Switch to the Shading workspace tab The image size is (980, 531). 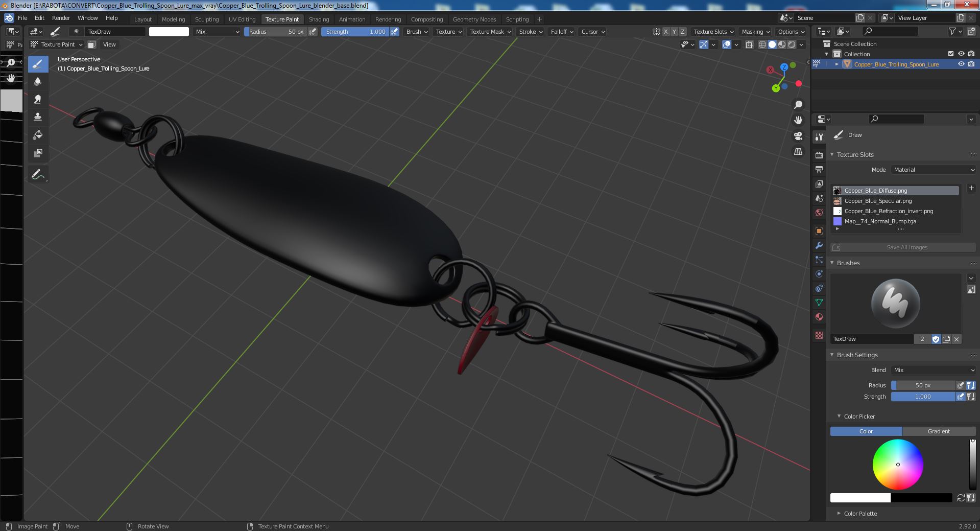[319, 19]
